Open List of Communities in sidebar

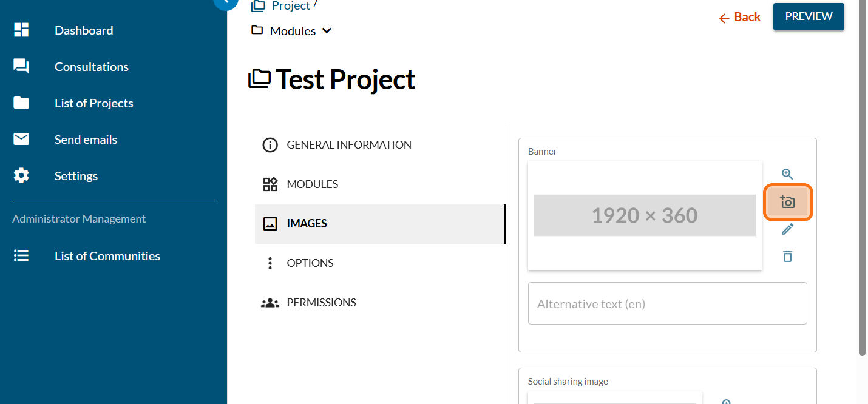[x=107, y=256]
